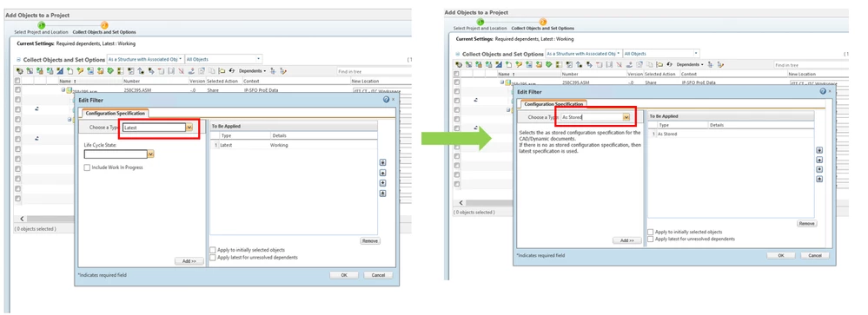The height and width of the screenshot is (315, 868).
Task: Select the Latest Working row in To Be Applied
Action: pos(294,145)
